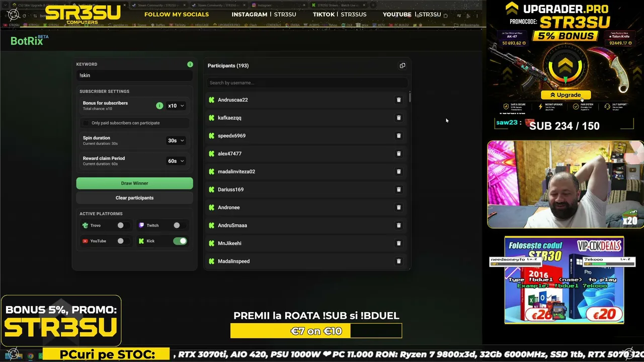This screenshot has width=644, height=362.
Task: Enable the Twitch platform toggle
Action: (180, 225)
